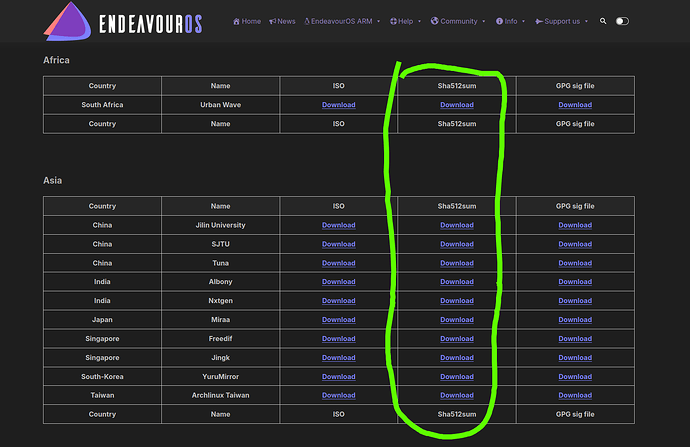The width and height of the screenshot is (690, 447).
Task: Download the Tuna ISO
Action: tap(338, 263)
